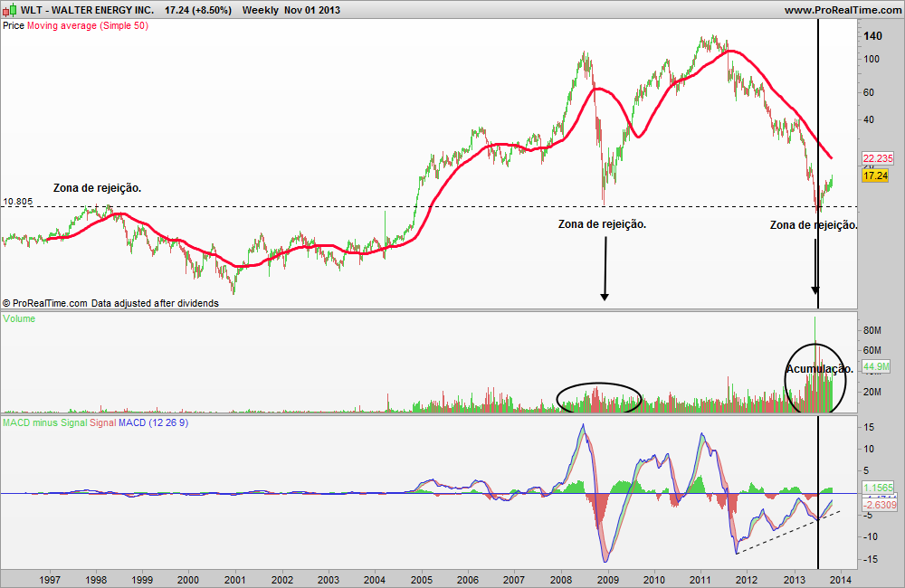Click the 60 mark on price axis
Screen dimensions: 905x588
point(869,92)
